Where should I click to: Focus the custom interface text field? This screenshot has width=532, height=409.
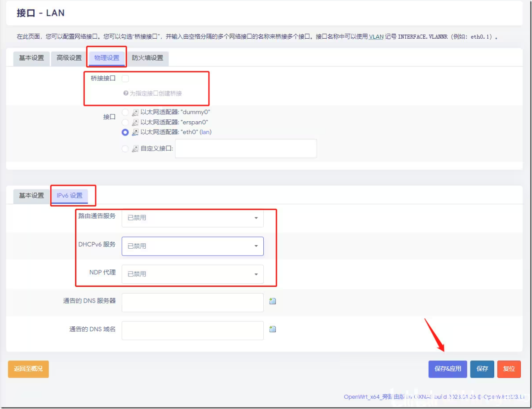[246, 149]
